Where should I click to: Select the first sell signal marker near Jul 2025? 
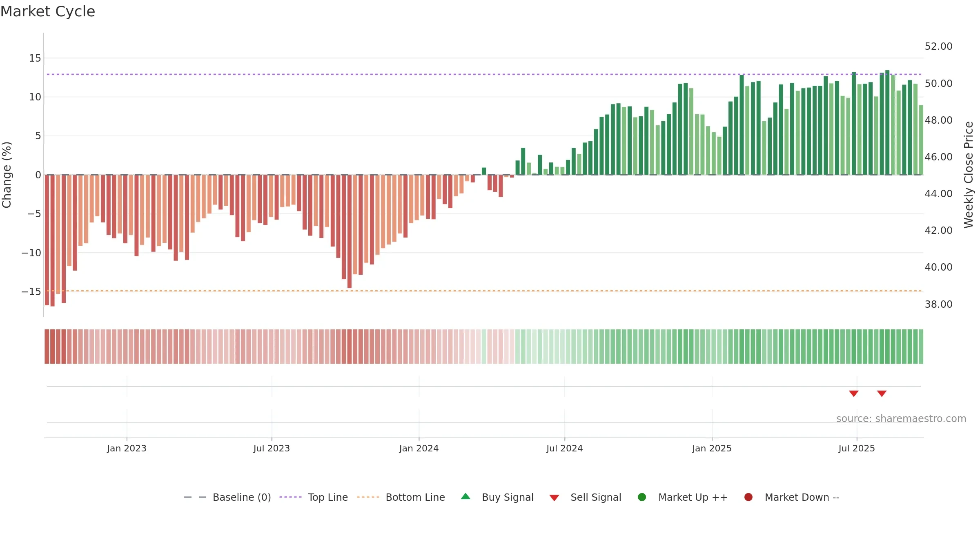[x=854, y=393]
